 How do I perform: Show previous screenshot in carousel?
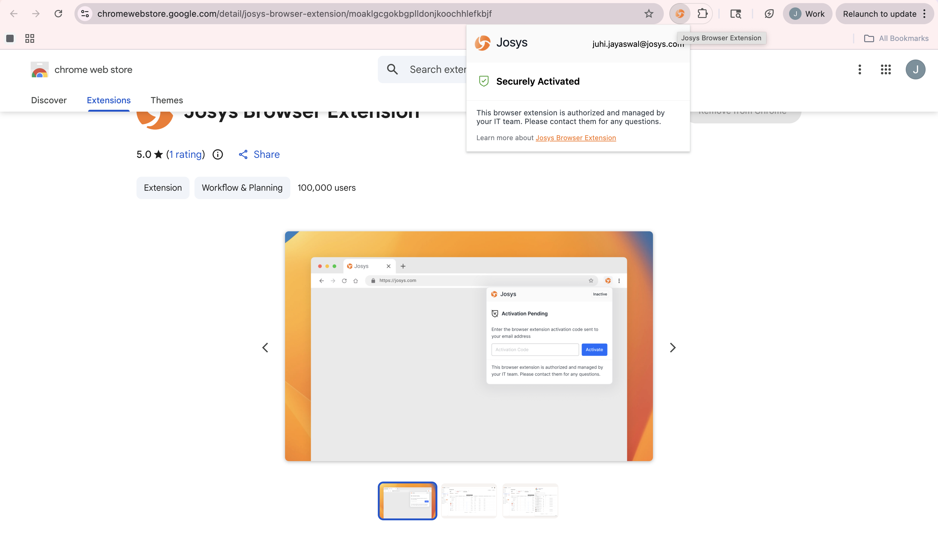pyautogui.click(x=265, y=348)
